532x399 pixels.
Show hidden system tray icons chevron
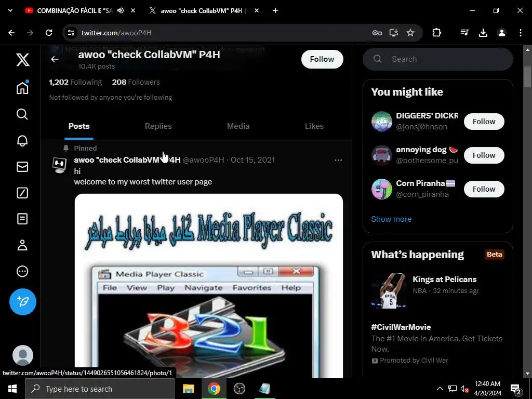(x=440, y=389)
